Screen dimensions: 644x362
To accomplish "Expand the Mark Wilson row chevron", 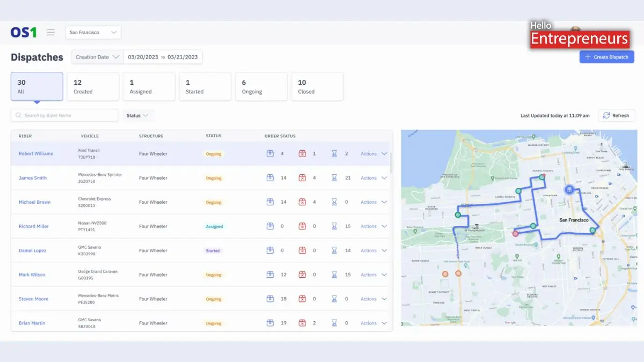I will tap(384, 275).
